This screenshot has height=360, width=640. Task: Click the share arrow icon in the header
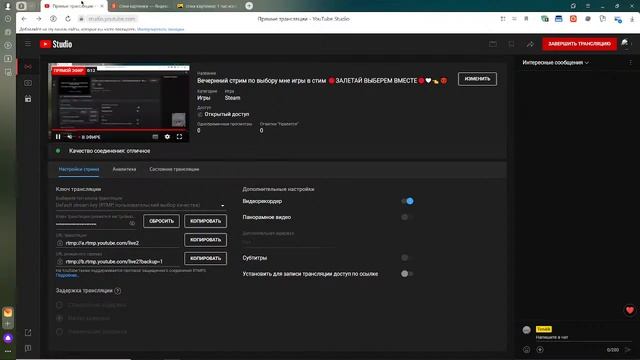530,44
